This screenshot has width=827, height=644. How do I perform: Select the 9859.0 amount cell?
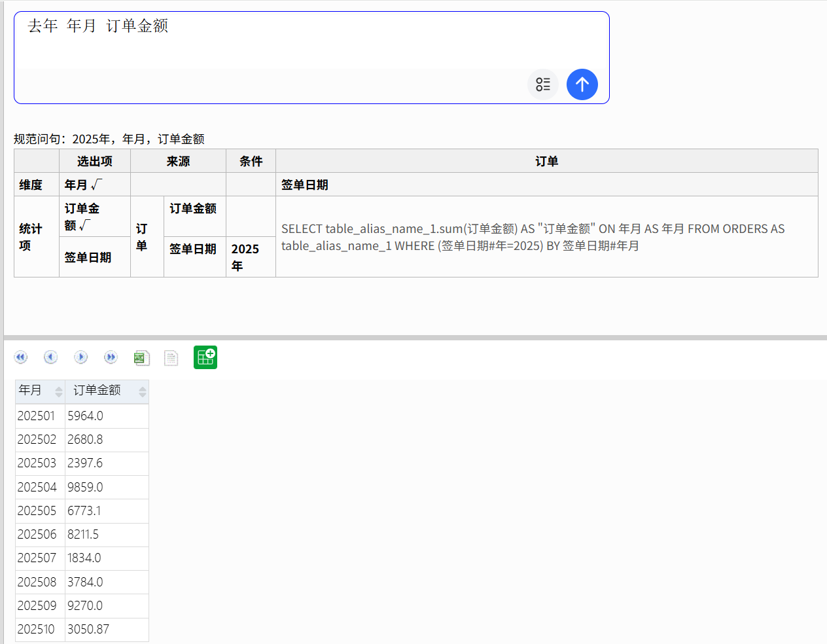coord(107,488)
